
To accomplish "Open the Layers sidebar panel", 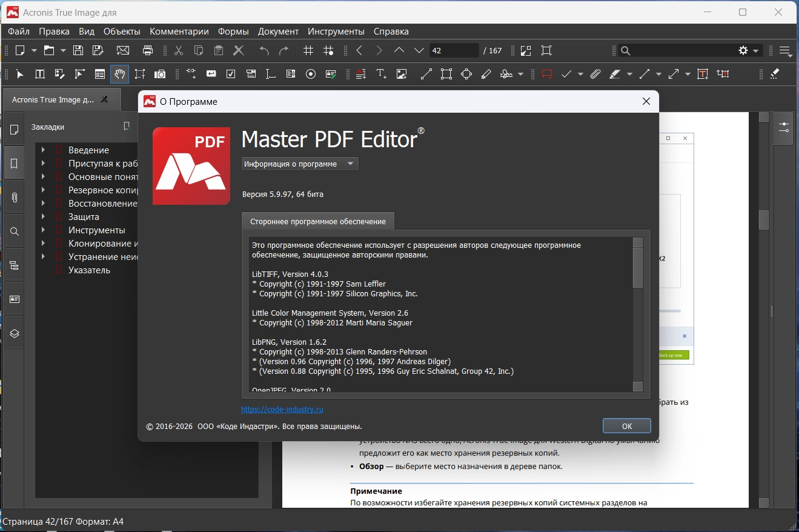I will click(x=15, y=333).
